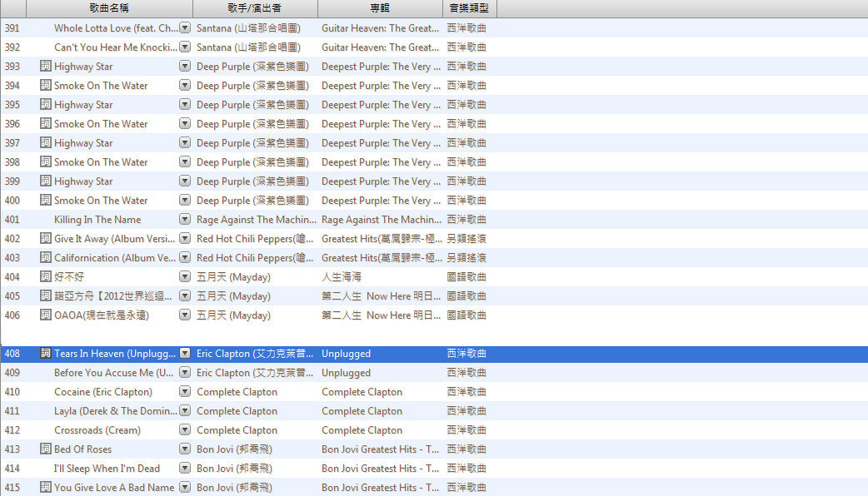Open song menu arrow for Give It Away
The width and height of the screenshot is (868, 496).
185,238
